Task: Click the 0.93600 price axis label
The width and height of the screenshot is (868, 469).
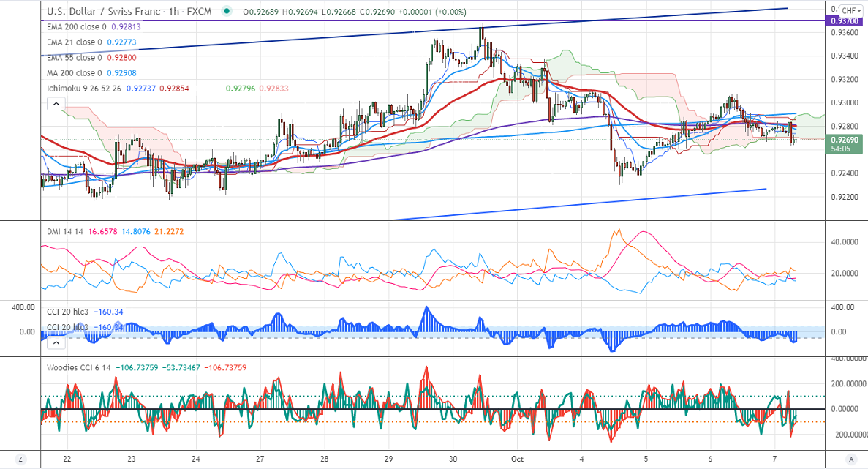Action: 845,33
